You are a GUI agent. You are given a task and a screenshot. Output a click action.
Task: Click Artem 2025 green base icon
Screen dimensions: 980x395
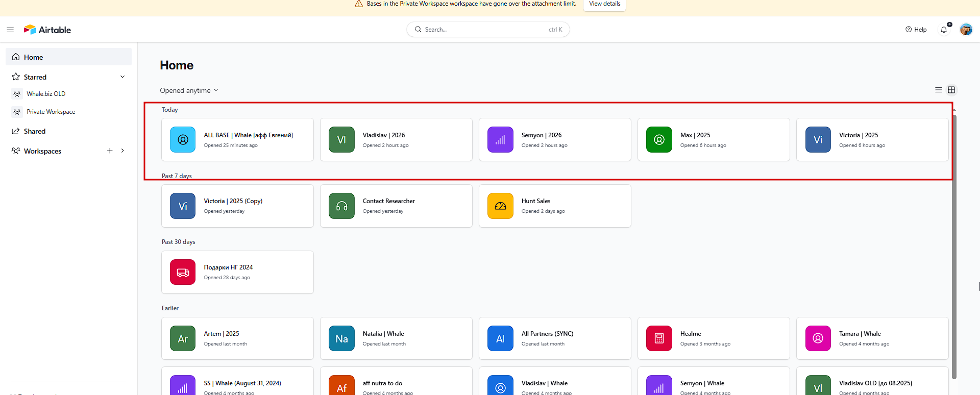click(x=183, y=338)
